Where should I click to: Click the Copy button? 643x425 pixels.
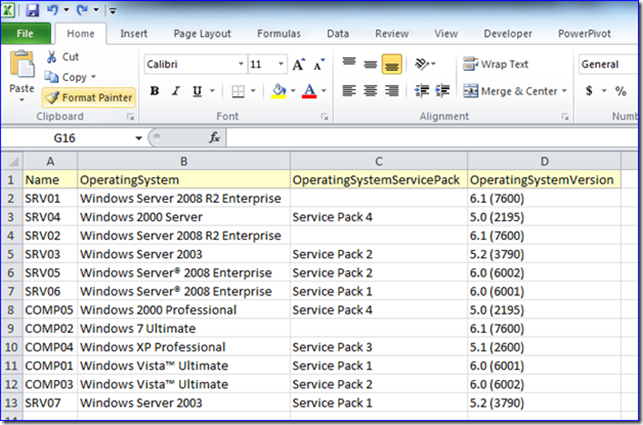(x=66, y=77)
